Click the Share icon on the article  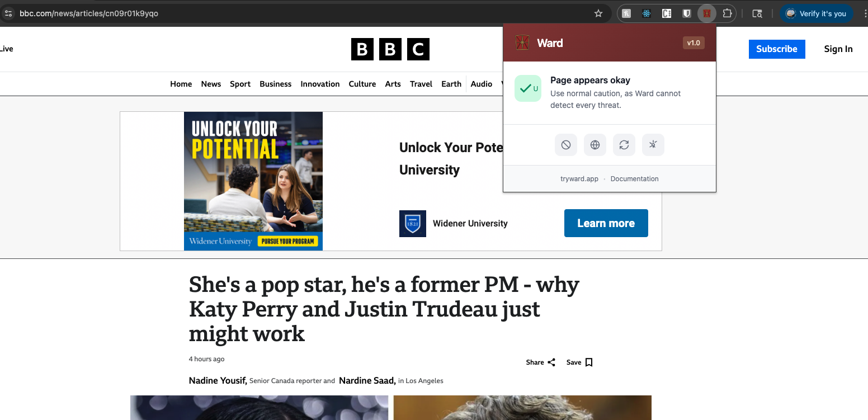551,362
